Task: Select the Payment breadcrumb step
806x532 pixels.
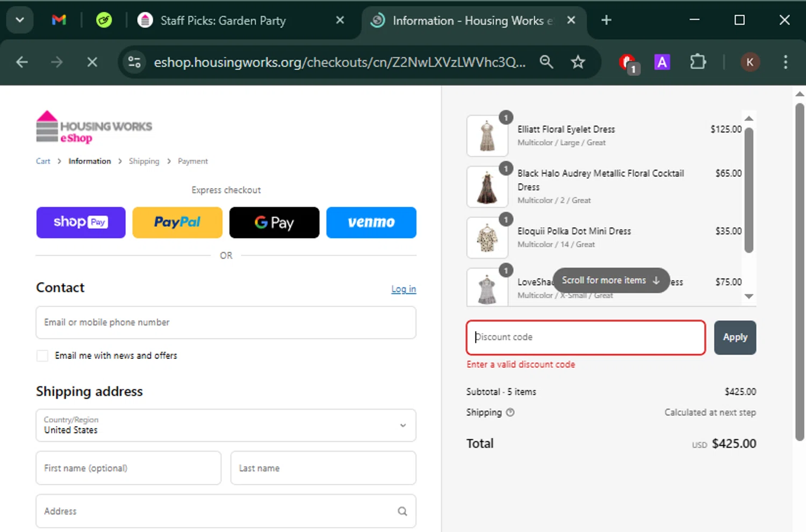Action: click(x=193, y=161)
